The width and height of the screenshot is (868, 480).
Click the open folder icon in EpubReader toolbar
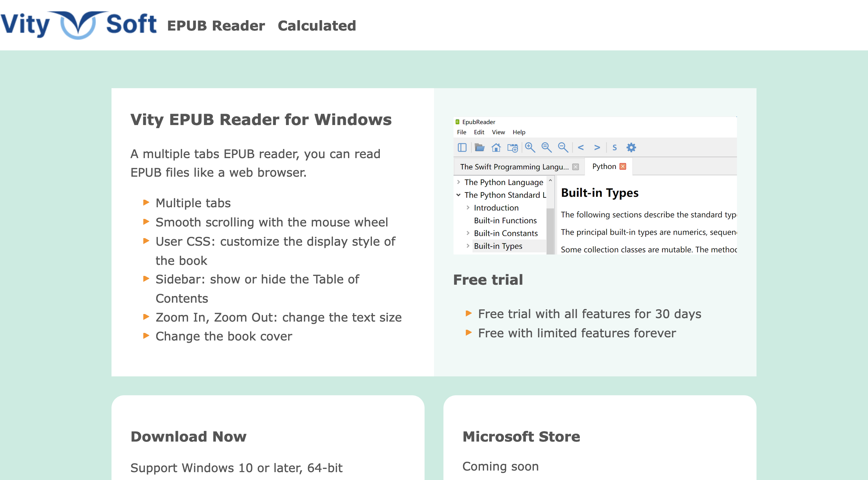[x=479, y=148]
